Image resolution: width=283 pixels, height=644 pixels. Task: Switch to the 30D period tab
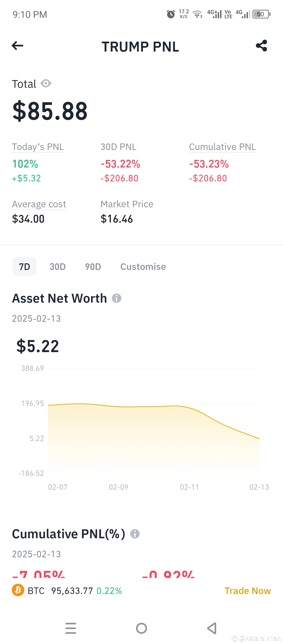pos(58,267)
